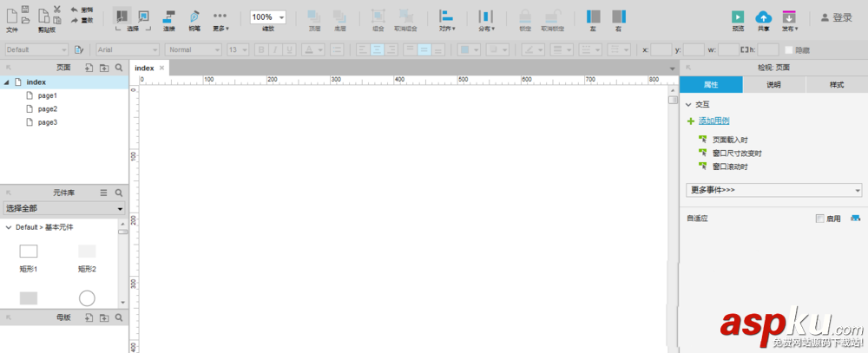Viewport: 868px width, 353px height.
Task: Toggle the left panels (左) icon
Action: pos(593,16)
